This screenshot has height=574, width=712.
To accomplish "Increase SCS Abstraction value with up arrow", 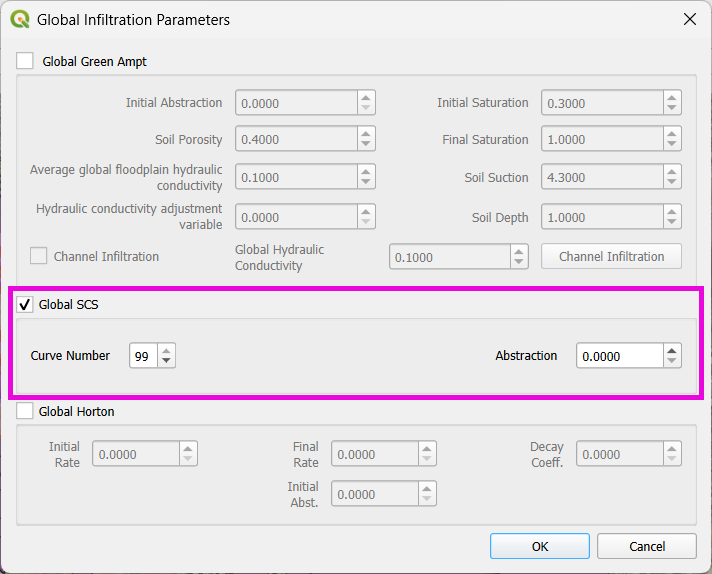I will (x=672, y=349).
